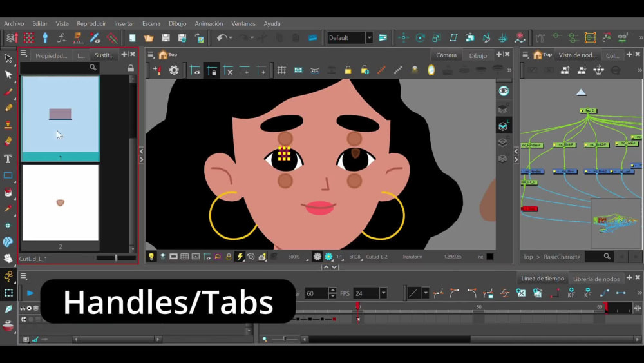This screenshot has height=363, width=644.
Task: Toggle the lightbulb light table icon
Action: pos(151,257)
